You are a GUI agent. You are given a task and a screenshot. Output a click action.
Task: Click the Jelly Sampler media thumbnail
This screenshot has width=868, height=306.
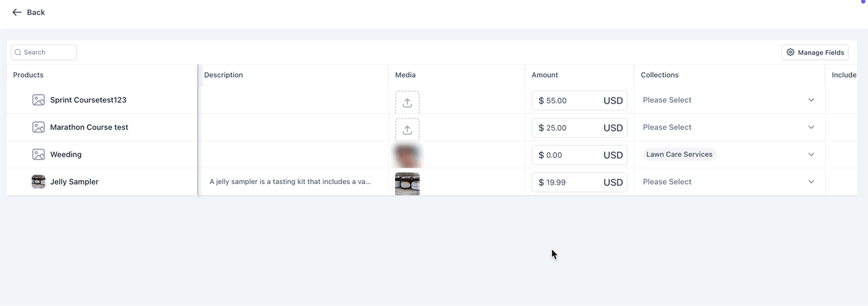[407, 183]
